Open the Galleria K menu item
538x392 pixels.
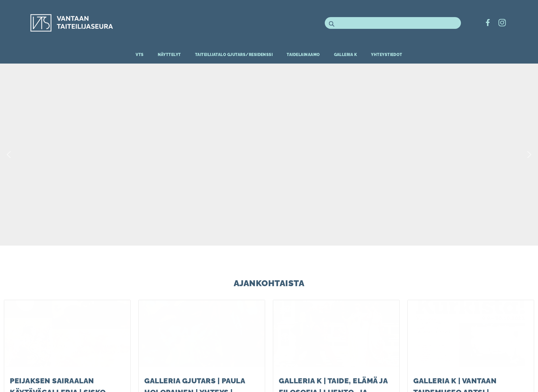(345, 55)
